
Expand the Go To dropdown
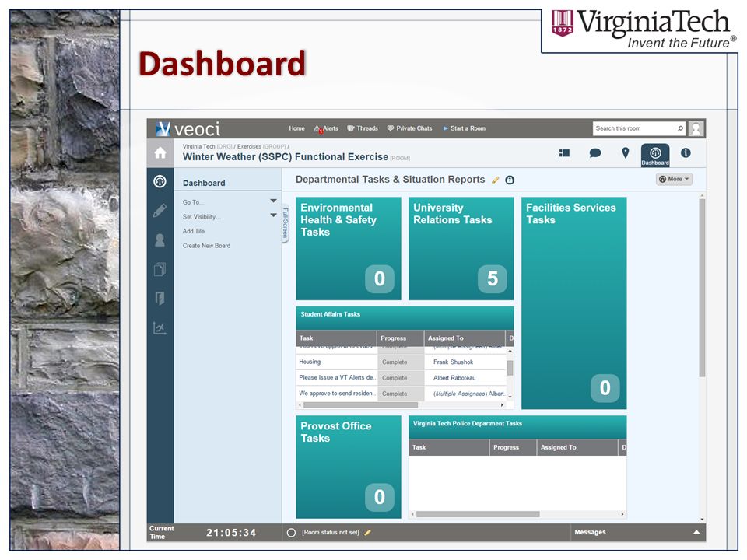click(x=273, y=201)
